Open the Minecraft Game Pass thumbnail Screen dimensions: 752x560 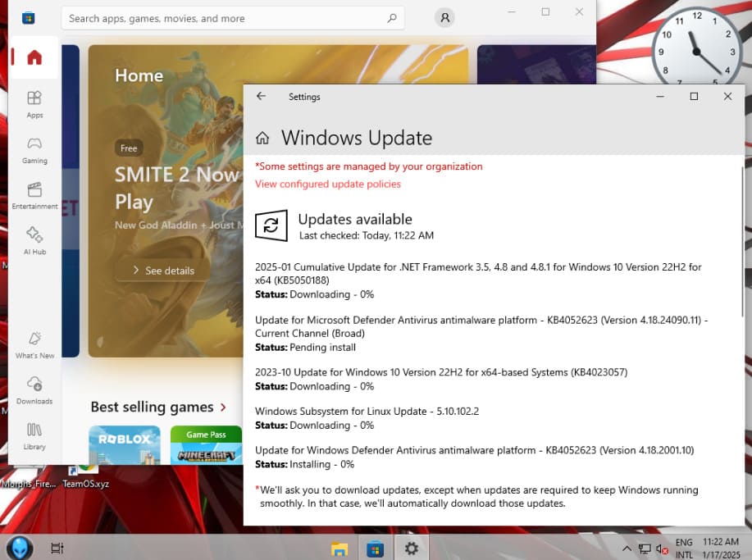(x=206, y=445)
